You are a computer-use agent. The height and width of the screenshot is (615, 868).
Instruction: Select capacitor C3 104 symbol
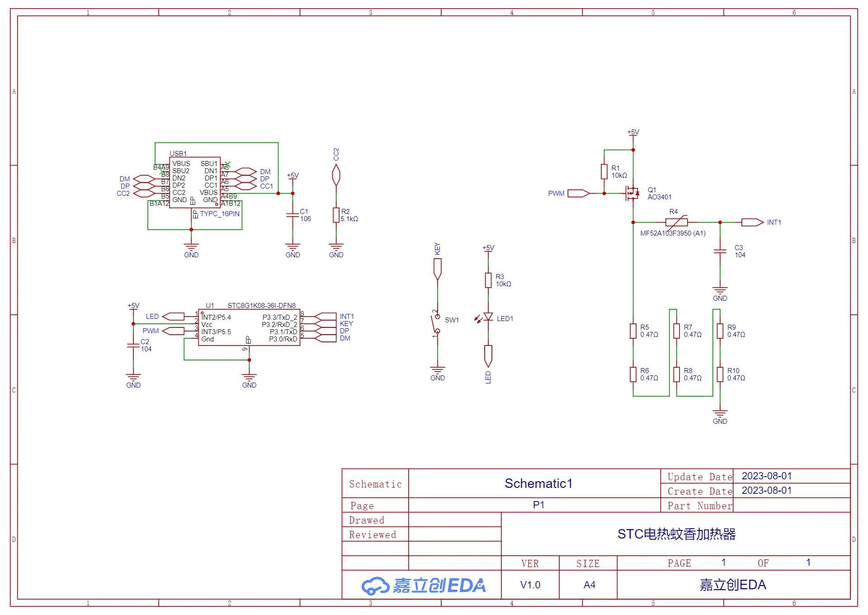720,251
